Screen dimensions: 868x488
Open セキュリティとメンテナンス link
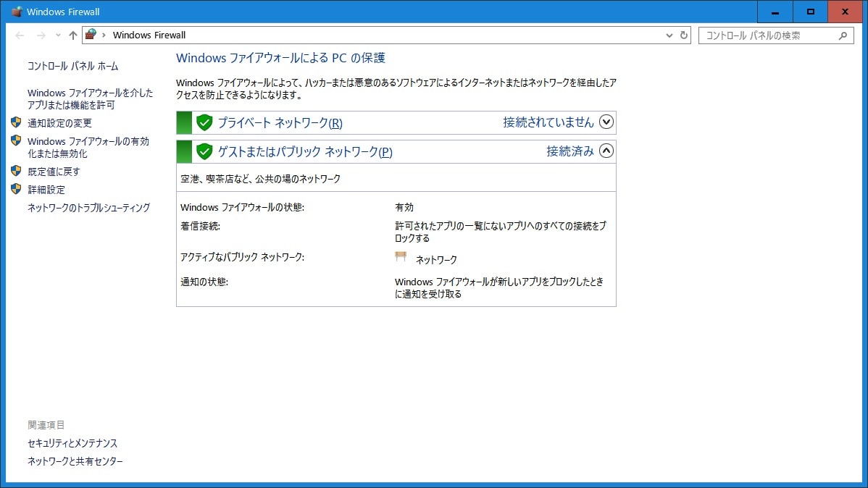72,443
